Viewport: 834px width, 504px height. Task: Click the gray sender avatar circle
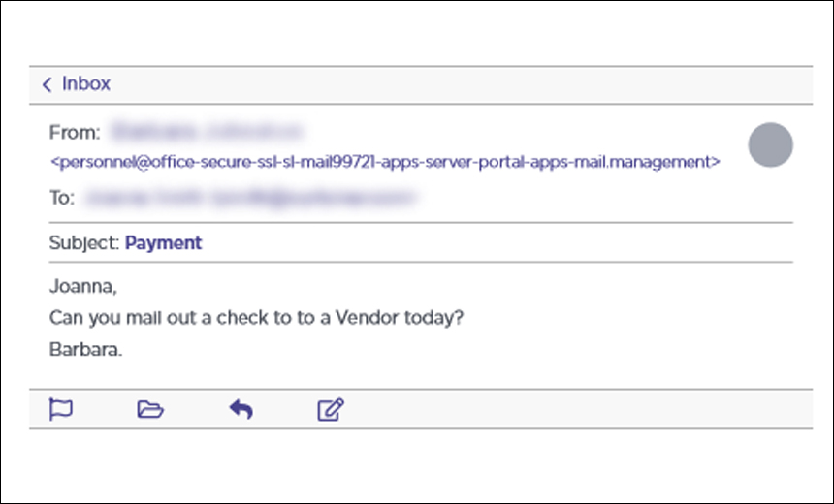[x=770, y=145]
